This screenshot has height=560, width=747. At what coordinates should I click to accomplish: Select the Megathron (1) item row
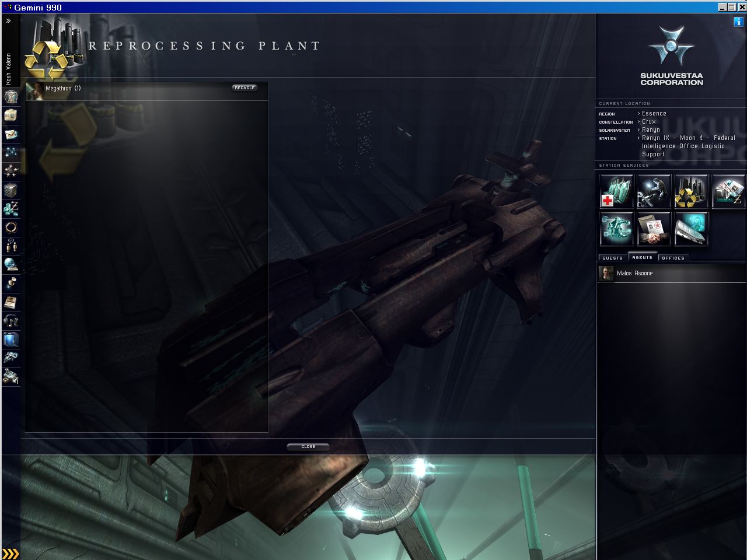click(146, 90)
